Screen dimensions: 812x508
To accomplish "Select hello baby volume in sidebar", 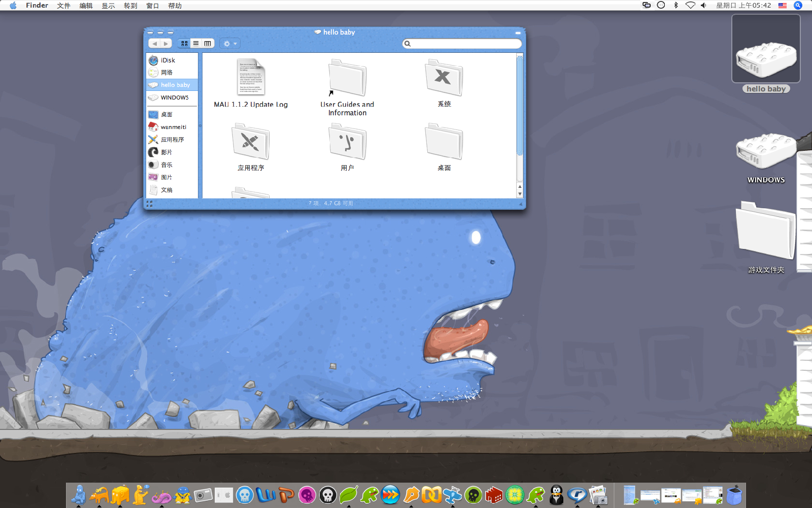I will (172, 85).
